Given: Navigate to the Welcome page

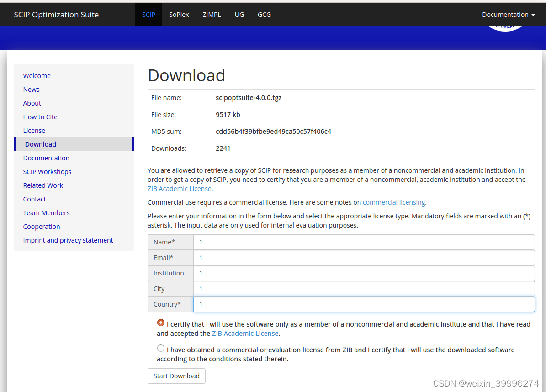Looking at the screenshot, I should (37, 75).
